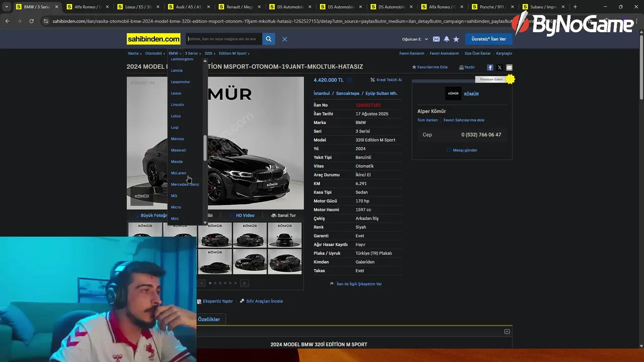The height and width of the screenshot is (362, 644).
Task: Share listing on Facebook
Action: [490, 67]
